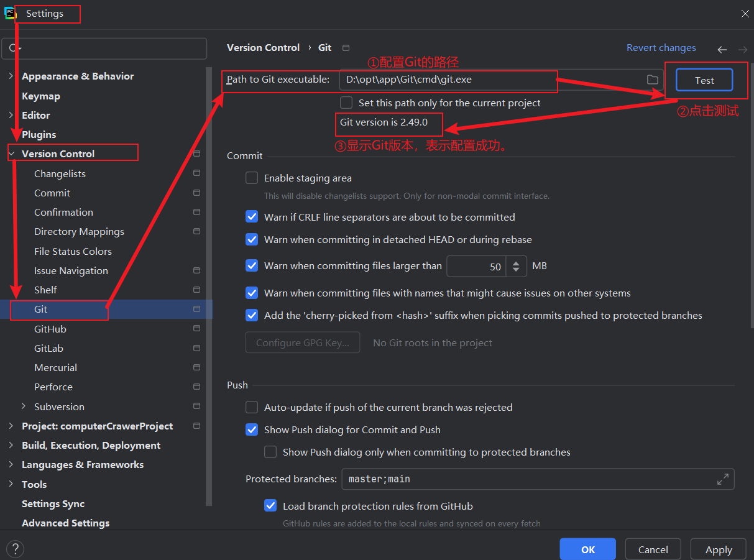Click the PyCharm logo icon in title bar
The width and height of the screenshot is (754, 560).
pyautogui.click(x=10, y=13)
